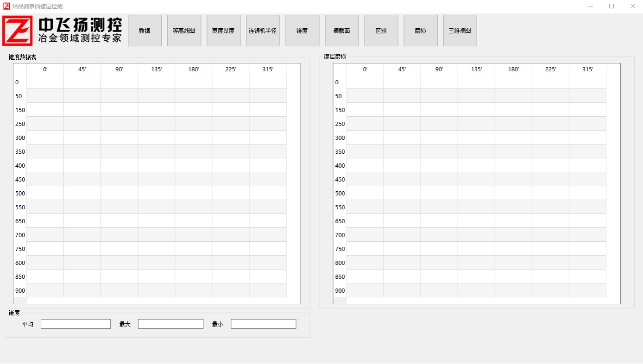Image resolution: width=643 pixels, height=364 pixels.
Task: Select row 50 header in 镀层磨损 table
Action: pos(340,96)
